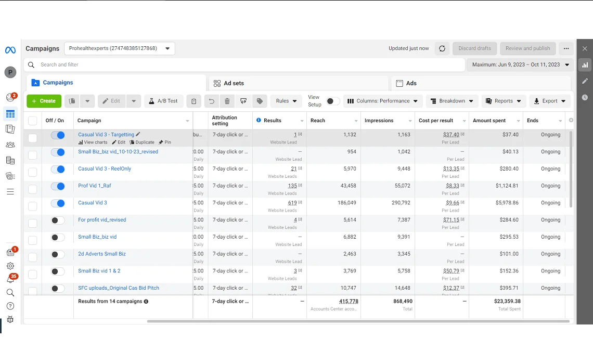The height and width of the screenshot is (364, 593).
Task: Check the box for Casual Vid 3 row
Action: [x=33, y=206]
